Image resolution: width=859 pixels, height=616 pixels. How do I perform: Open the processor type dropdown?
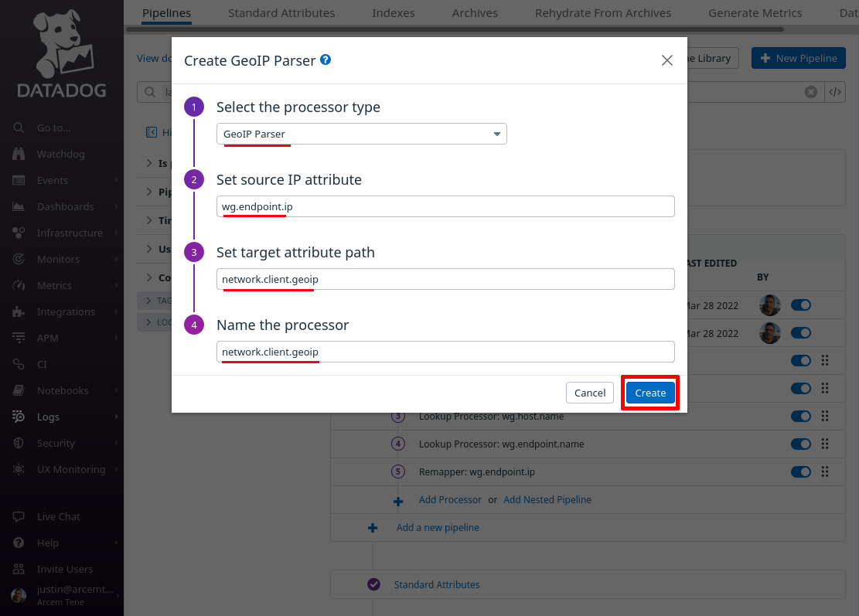362,134
